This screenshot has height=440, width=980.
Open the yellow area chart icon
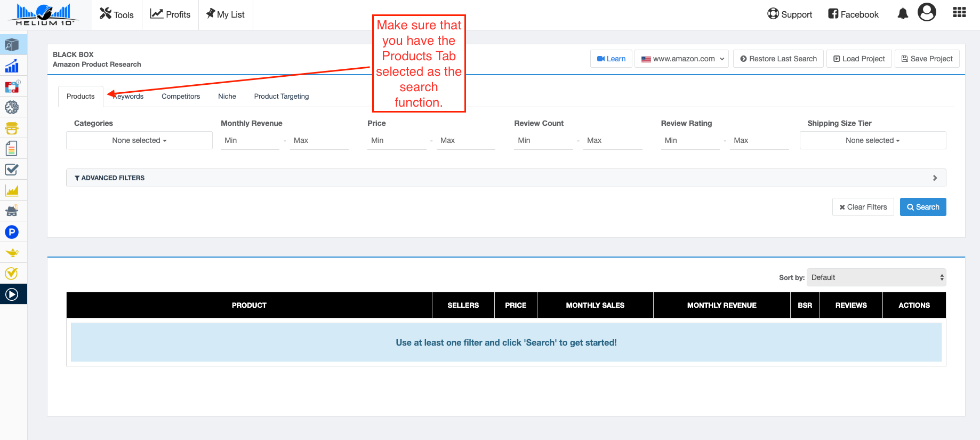[x=12, y=190]
